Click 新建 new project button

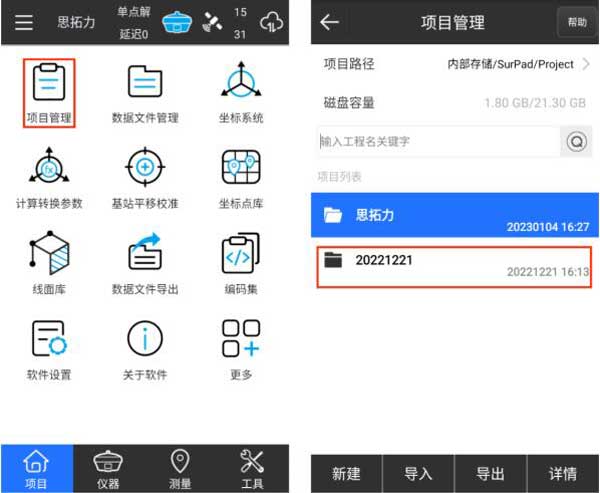pyautogui.click(x=346, y=473)
